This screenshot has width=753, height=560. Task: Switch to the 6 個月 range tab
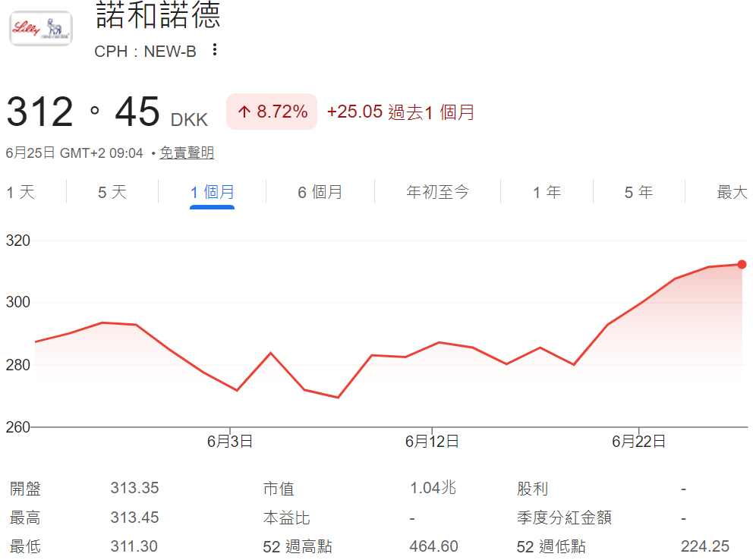pos(320,192)
